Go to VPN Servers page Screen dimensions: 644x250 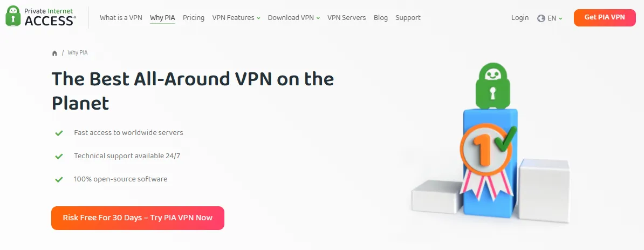[x=346, y=18]
